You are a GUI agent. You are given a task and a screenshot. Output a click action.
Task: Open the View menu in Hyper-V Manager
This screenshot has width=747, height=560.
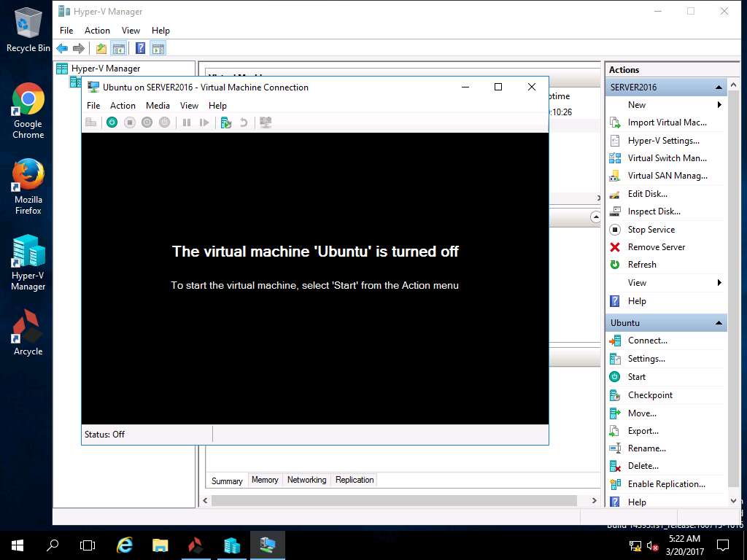tap(131, 31)
